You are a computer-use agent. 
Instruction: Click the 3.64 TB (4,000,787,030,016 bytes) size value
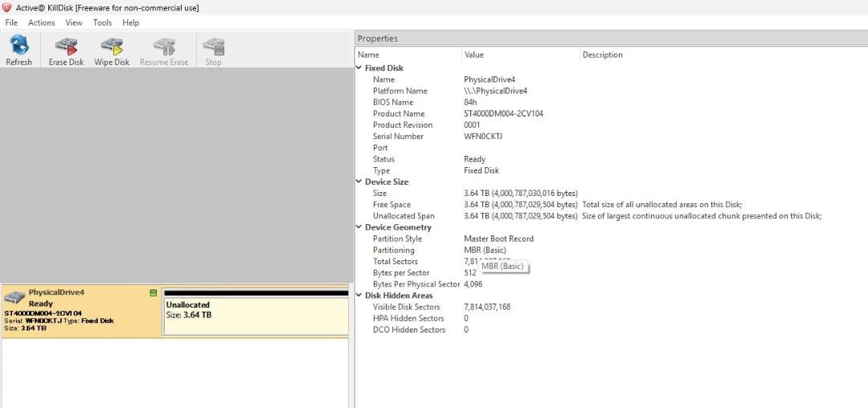pos(521,193)
